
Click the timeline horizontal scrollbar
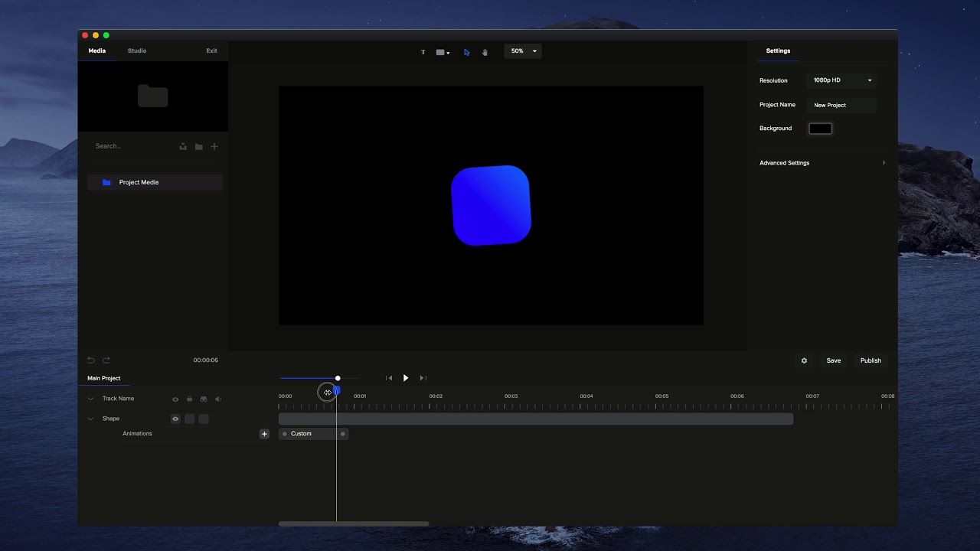point(354,524)
